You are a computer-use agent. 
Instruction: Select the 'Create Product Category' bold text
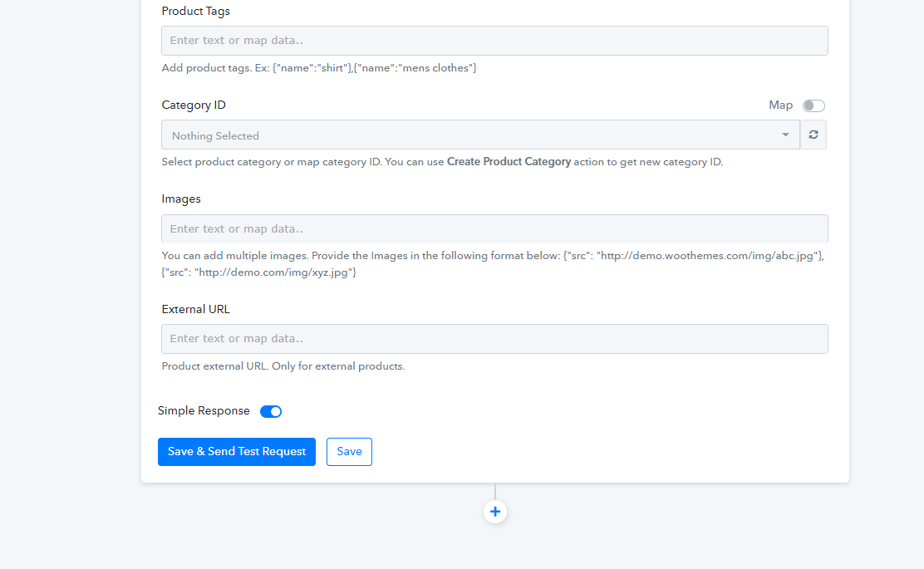click(509, 161)
